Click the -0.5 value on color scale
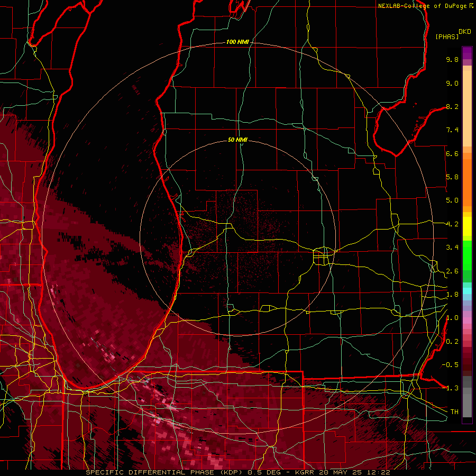The image size is (476, 476). coord(450,365)
